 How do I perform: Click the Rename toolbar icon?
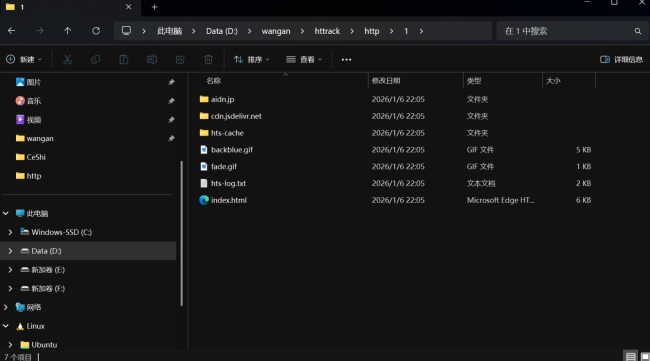coord(152,60)
